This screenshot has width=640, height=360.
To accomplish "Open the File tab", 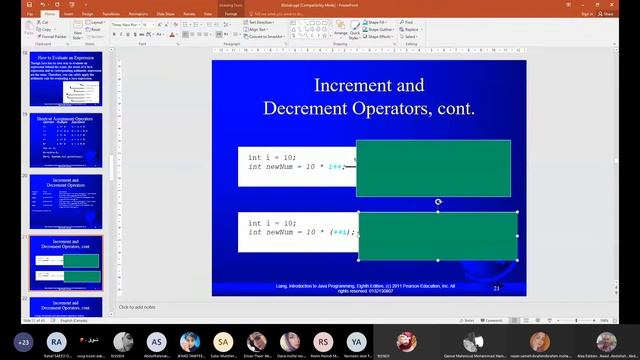I will pyautogui.click(x=30, y=14).
